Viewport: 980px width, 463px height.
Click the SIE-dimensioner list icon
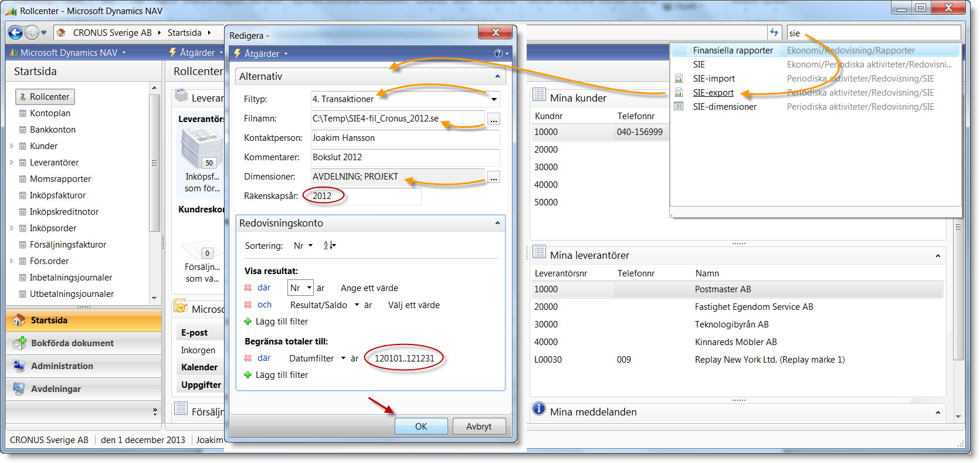pos(679,107)
